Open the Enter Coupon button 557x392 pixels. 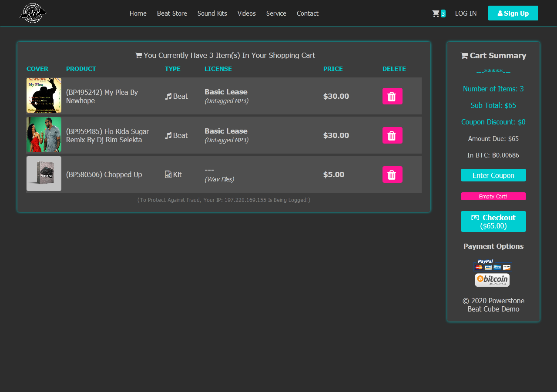[x=493, y=175]
